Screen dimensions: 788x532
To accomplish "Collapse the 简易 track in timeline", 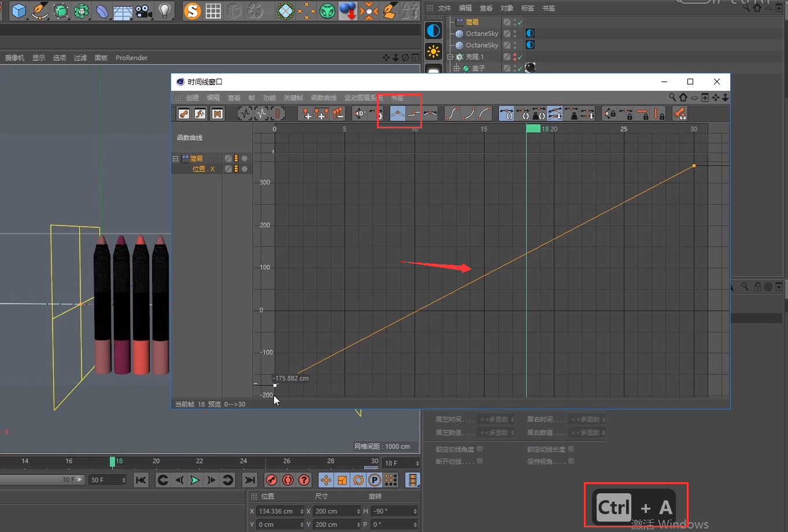I will click(x=176, y=158).
